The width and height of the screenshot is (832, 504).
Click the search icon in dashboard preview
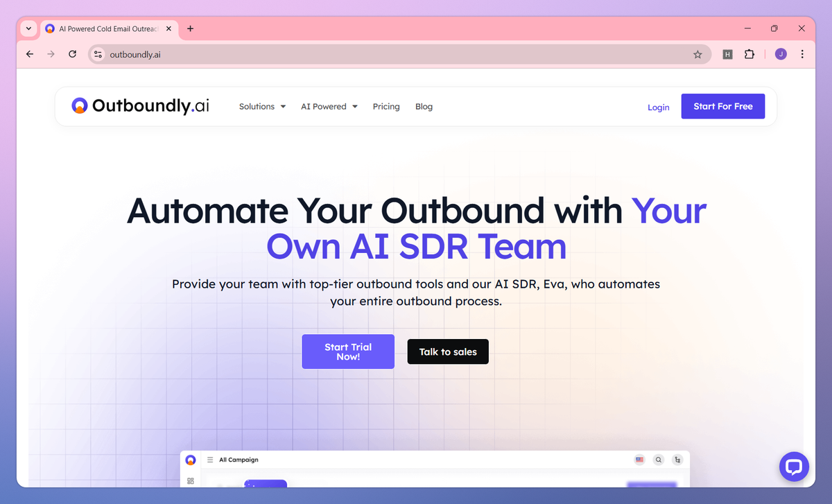pos(659,460)
